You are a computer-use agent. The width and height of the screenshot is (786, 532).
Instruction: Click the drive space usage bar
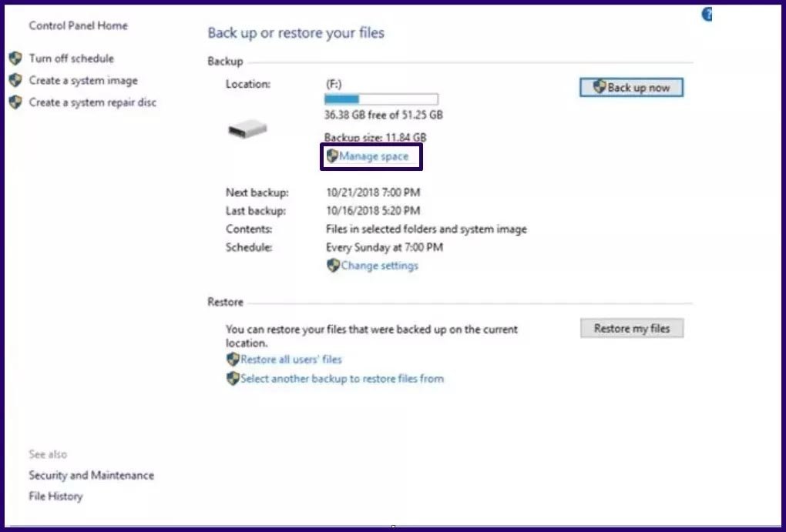click(x=381, y=99)
